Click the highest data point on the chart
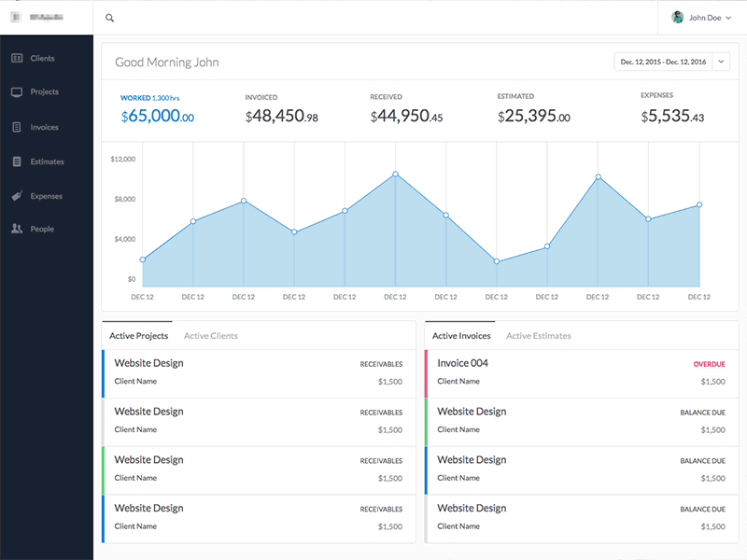The image size is (747, 560). 395,174
